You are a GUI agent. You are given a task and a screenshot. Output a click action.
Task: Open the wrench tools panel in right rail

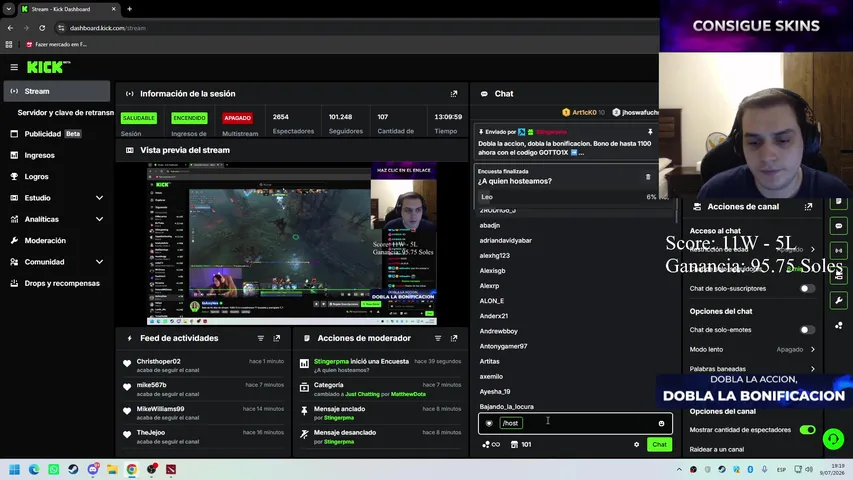click(839, 300)
